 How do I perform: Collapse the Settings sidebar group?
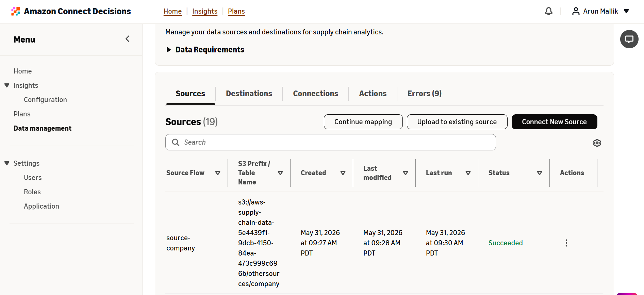(7, 163)
